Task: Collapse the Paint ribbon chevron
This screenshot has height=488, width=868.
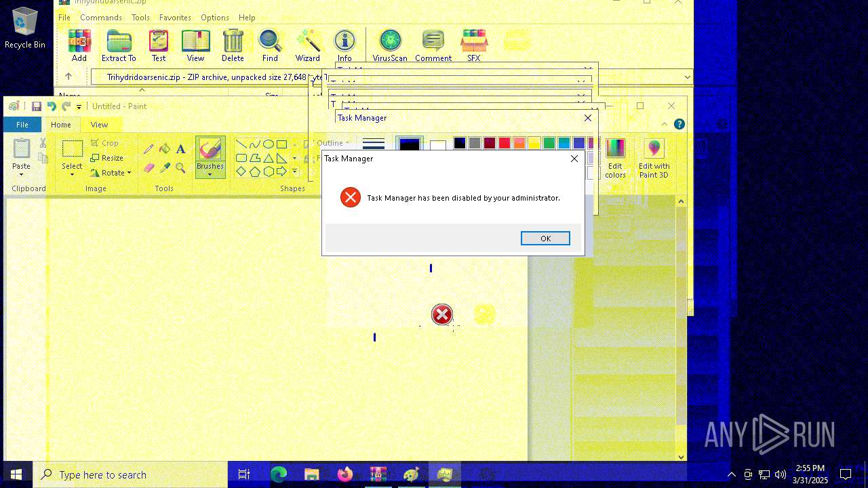Action: tap(664, 125)
